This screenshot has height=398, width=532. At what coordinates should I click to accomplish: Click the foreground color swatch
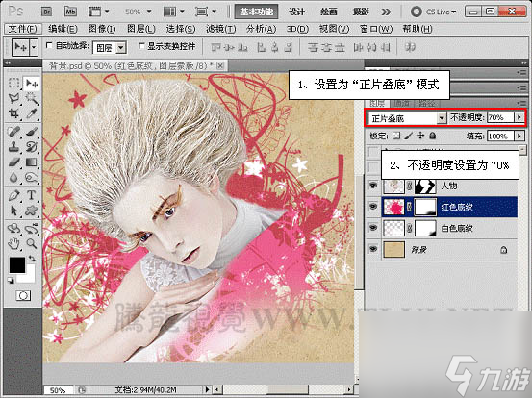coord(17,264)
